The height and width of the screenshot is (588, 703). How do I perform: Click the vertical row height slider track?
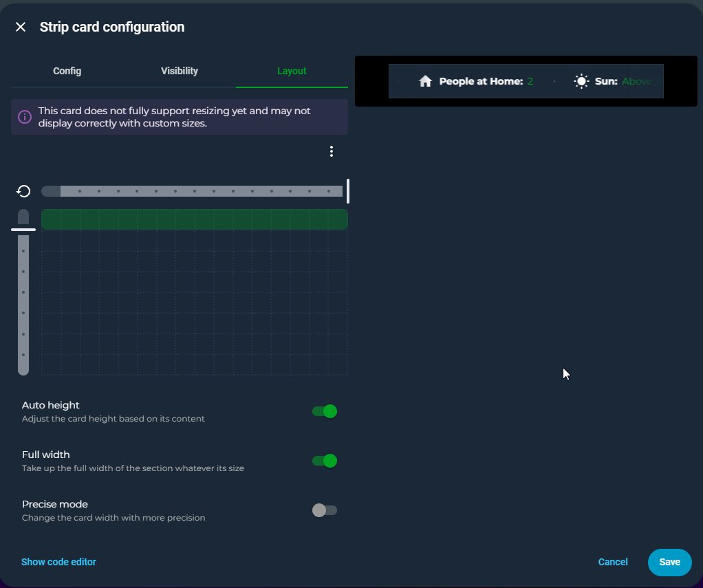23,303
